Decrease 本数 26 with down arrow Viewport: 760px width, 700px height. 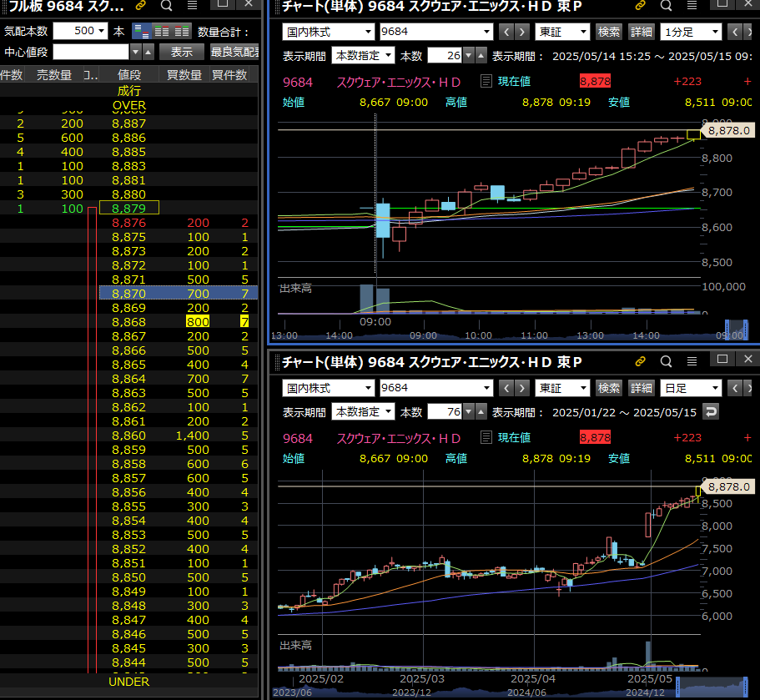click(x=468, y=56)
